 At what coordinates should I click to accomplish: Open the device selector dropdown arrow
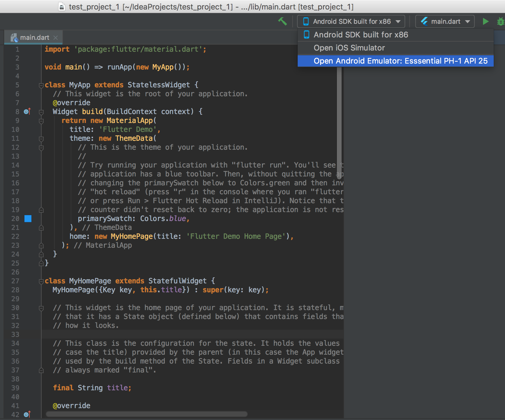(x=398, y=21)
